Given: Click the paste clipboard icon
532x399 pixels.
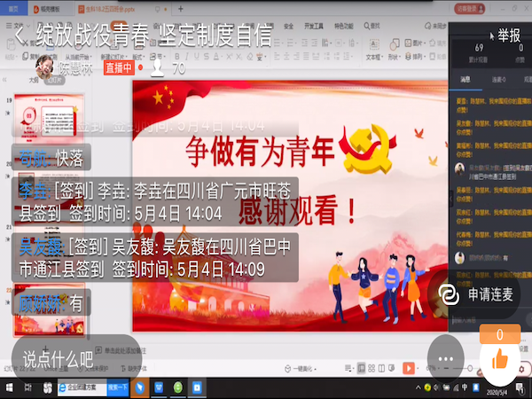Looking at the screenshot, I should (11, 46).
